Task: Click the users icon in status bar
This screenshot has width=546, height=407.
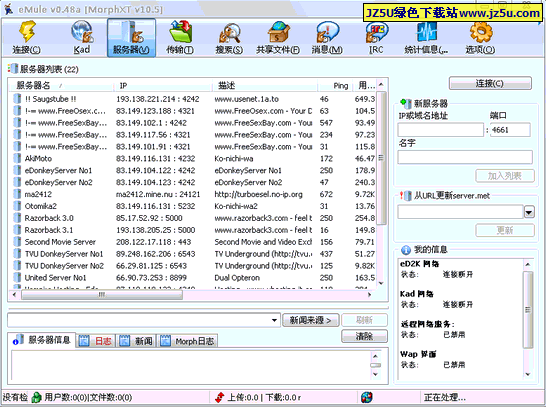Action: [36, 397]
